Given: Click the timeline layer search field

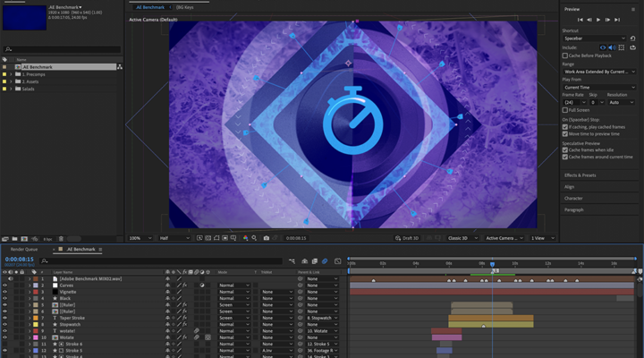Looking at the screenshot, I should (x=161, y=261).
